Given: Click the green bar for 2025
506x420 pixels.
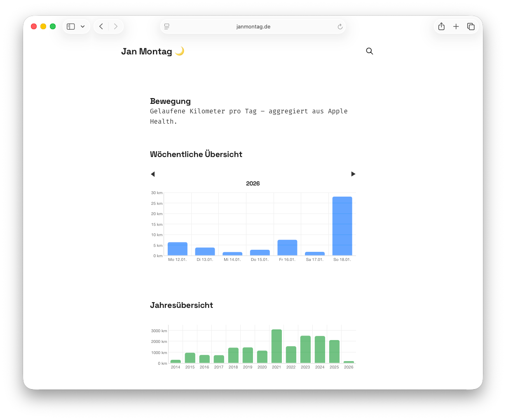Looking at the screenshot, I should 334,352.
